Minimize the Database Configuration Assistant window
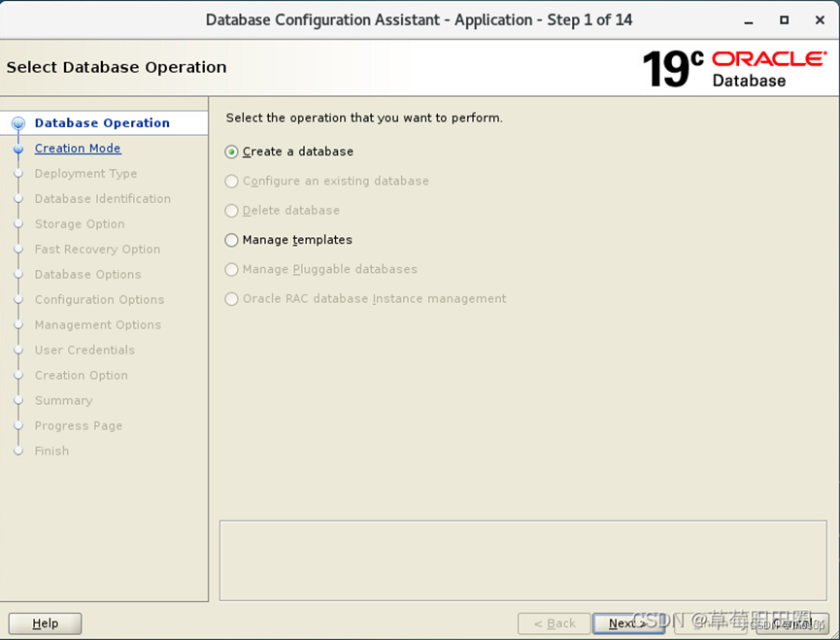The width and height of the screenshot is (840, 640). pos(749,20)
